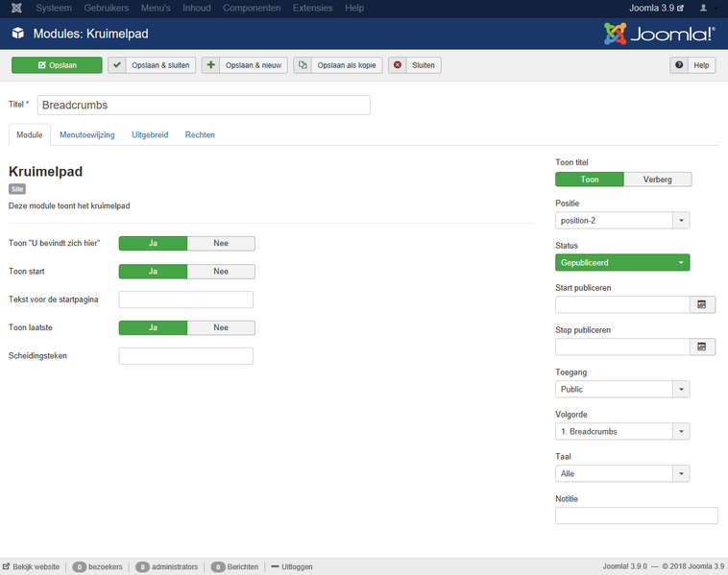Switch to the Module tab
Viewport: 728px width, 575px height.
30,134
